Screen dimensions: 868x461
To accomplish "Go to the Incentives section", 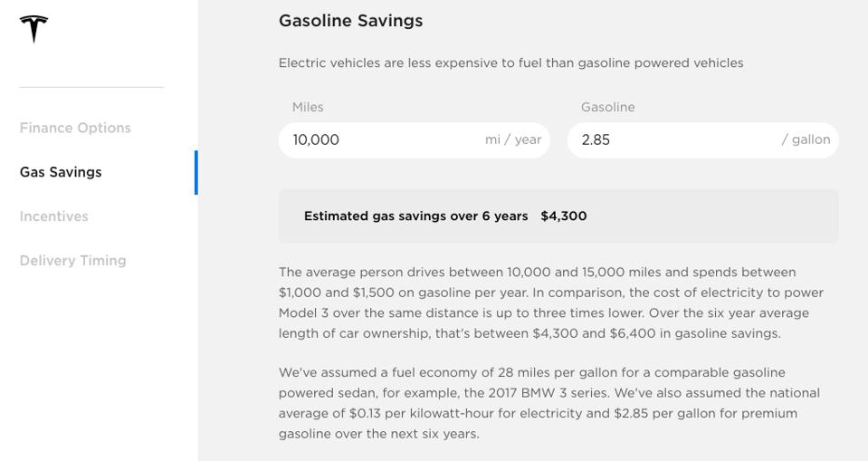I will click(53, 216).
